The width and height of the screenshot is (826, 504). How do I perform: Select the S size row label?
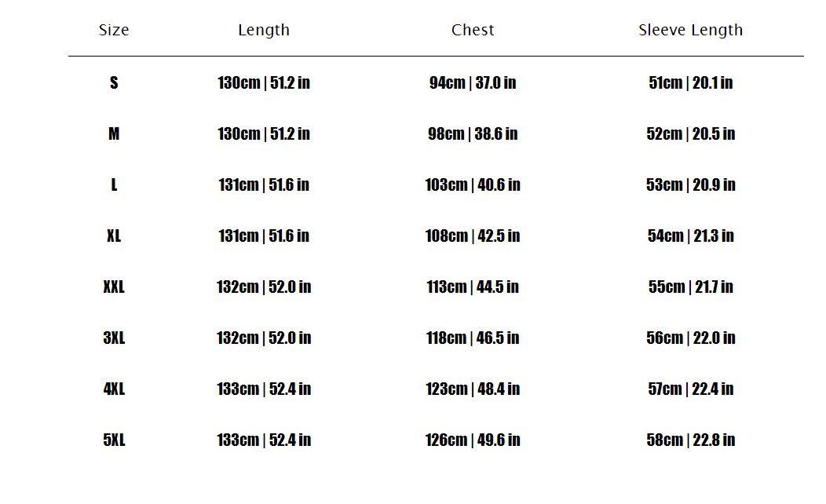click(x=114, y=82)
